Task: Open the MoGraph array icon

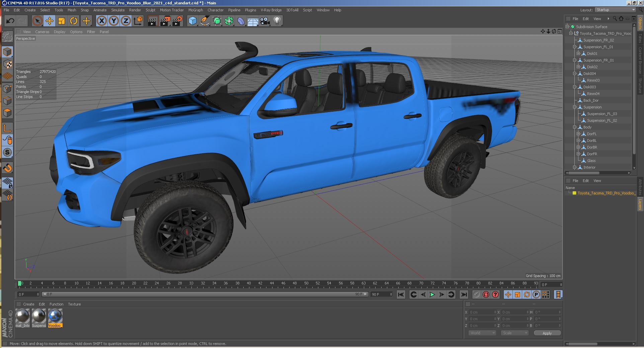Action: point(229,21)
